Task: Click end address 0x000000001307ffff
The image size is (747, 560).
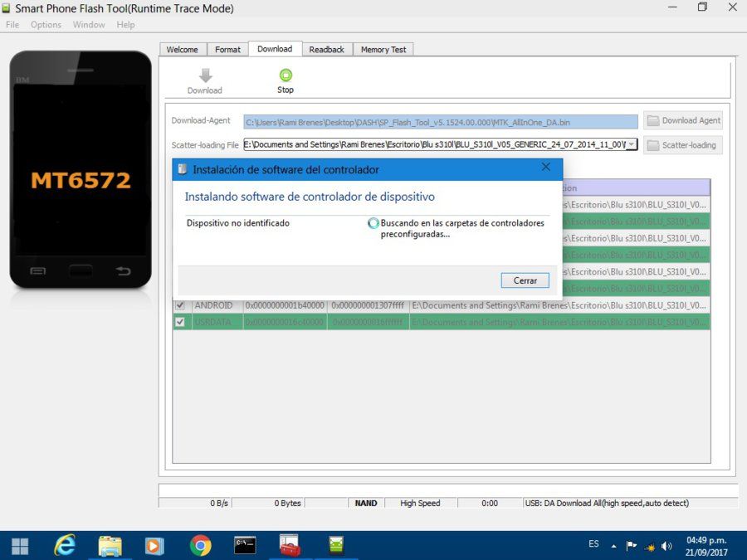Action: tap(368, 305)
